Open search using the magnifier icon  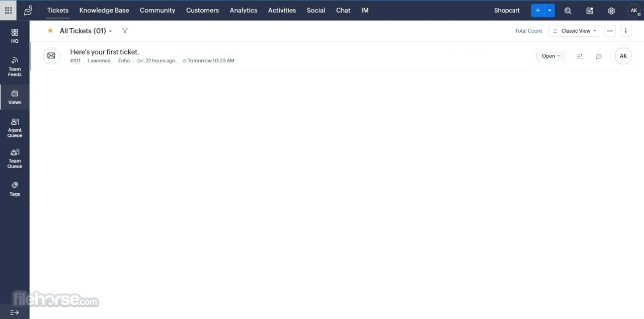tap(568, 10)
